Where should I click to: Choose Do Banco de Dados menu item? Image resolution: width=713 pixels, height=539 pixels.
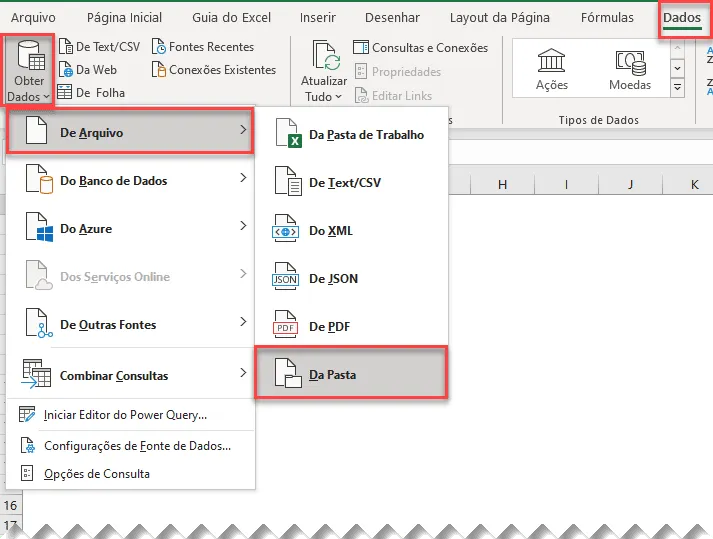click(130, 180)
